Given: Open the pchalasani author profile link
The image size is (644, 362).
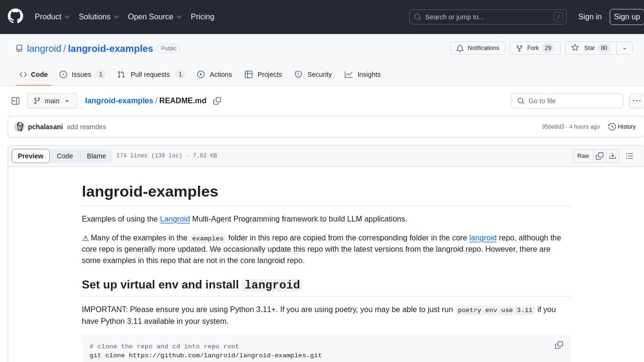Looking at the screenshot, I should click(45, 127).
